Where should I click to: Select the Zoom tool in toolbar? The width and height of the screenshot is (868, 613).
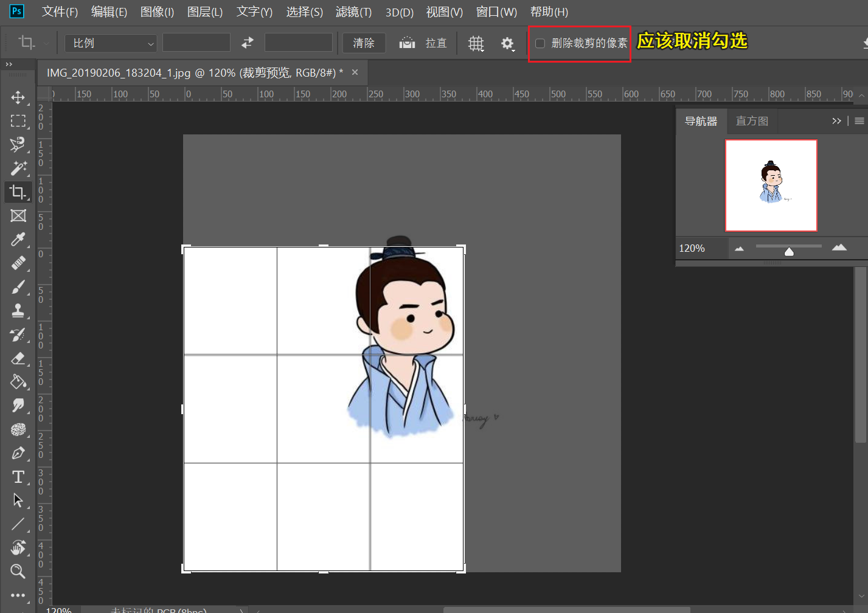pos(18,571)
